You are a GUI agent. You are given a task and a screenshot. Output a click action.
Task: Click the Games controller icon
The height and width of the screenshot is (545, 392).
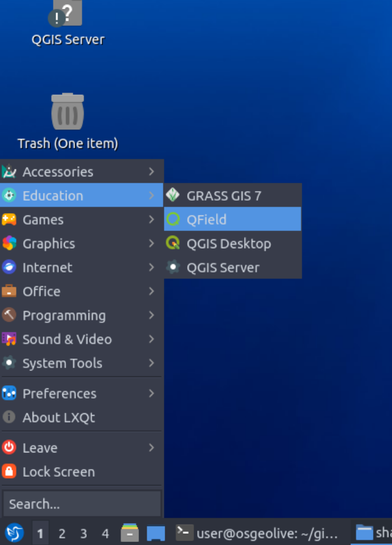9,219
